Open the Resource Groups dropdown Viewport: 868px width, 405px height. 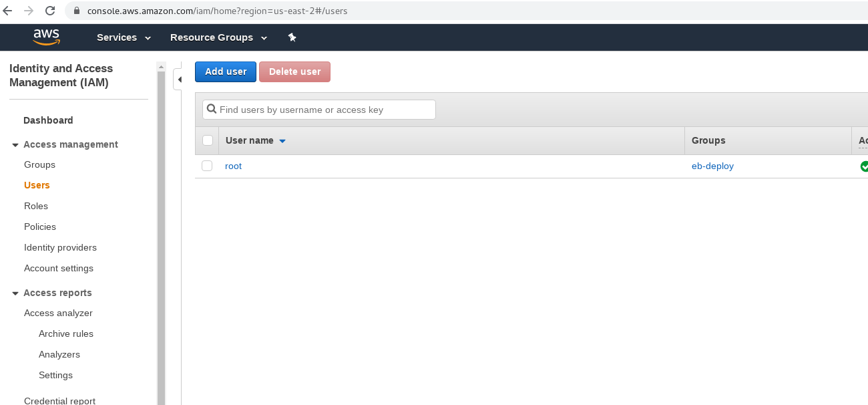coord(218,37)
